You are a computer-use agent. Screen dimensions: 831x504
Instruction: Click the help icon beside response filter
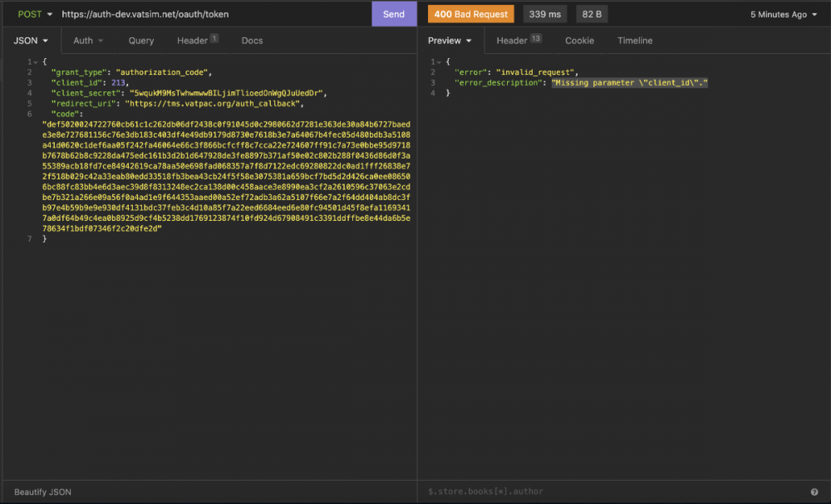click(x=814, y=492)
